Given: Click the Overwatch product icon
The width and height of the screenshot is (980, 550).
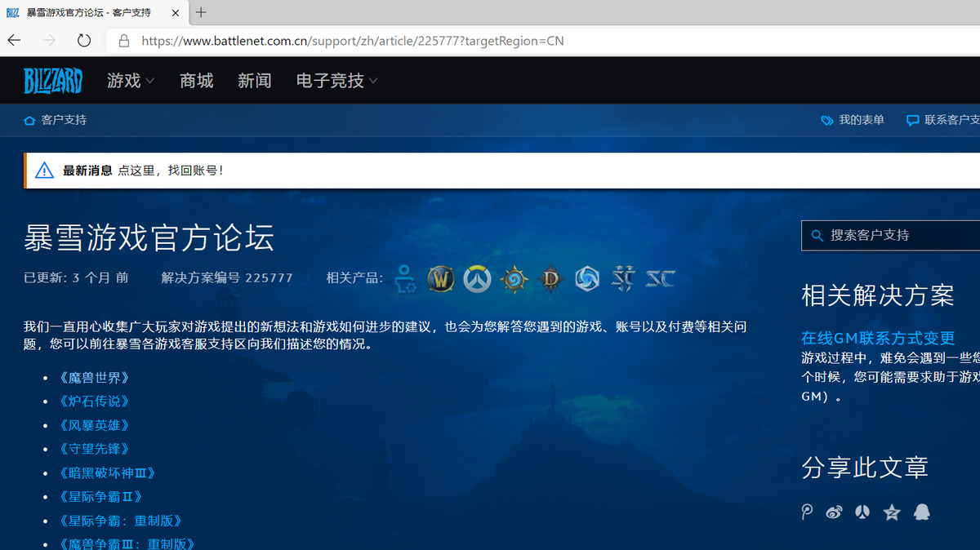Looking at the screenshot, I should [477, 279].
